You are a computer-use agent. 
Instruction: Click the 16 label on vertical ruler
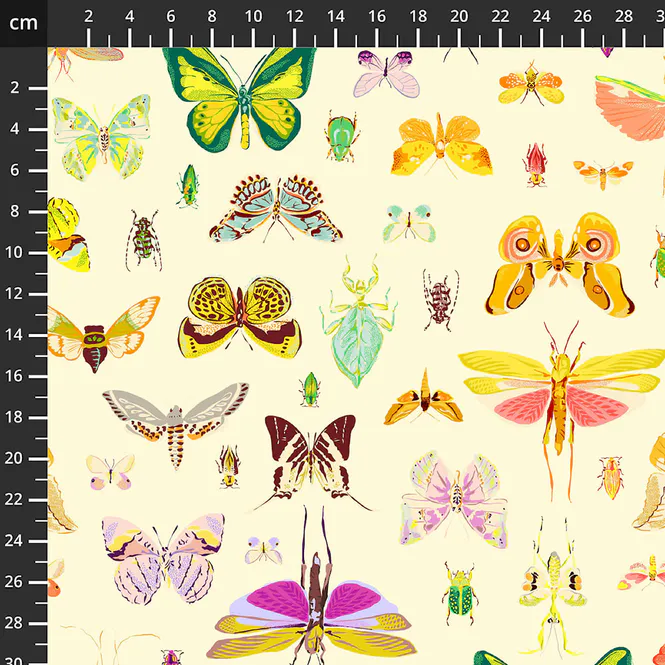pos(13,376)
